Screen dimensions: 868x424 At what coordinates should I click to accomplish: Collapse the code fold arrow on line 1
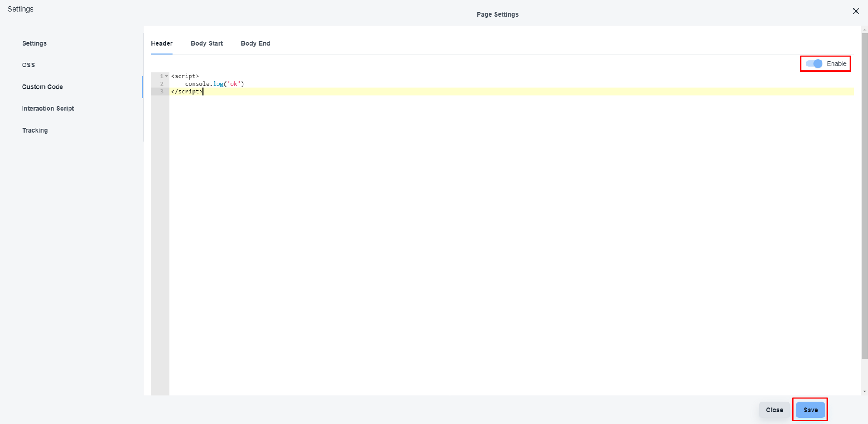click(x=166, y=76)
